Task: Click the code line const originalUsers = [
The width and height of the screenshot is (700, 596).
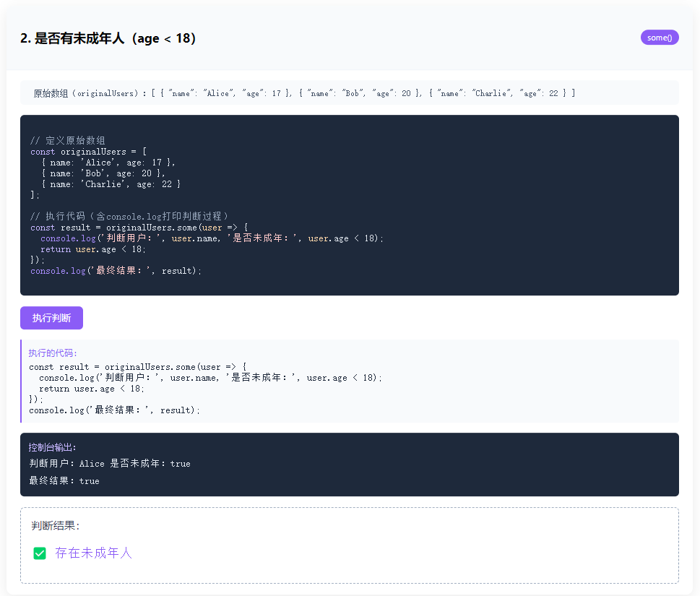Action: [88, 152]
